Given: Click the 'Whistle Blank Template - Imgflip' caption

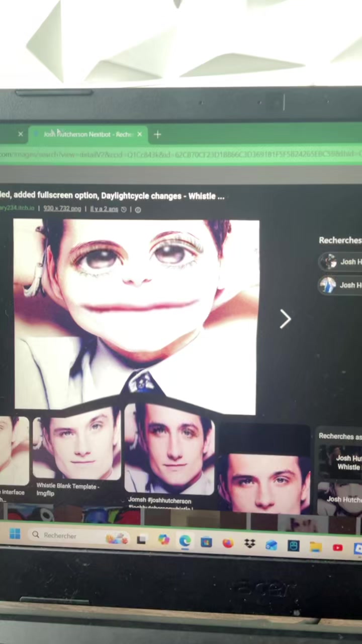Looking at the screenshot, I should tap(68, 490).
